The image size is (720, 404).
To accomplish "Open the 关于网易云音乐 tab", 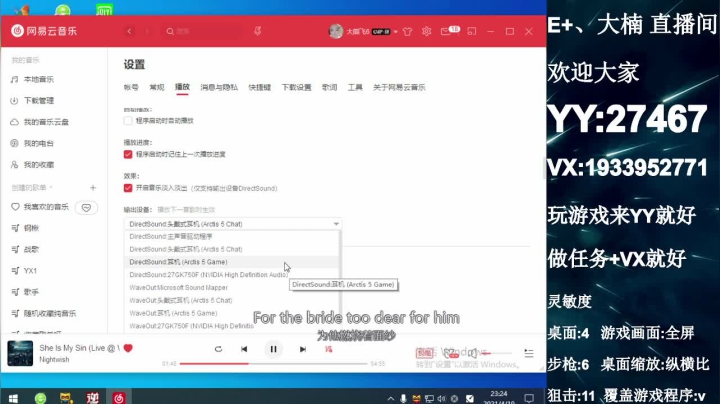I will pos(399,87).
